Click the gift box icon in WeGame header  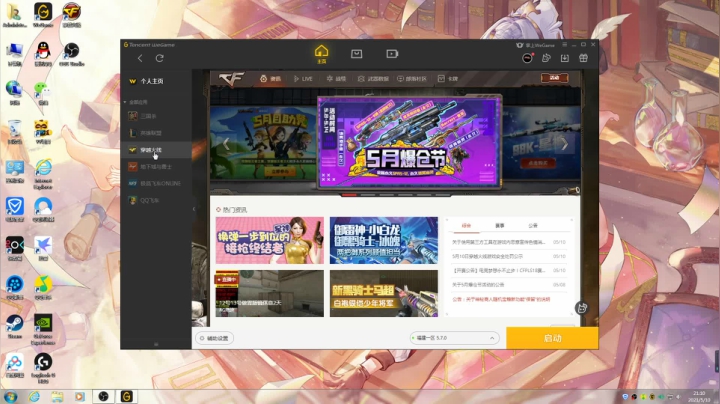(583, 58)
